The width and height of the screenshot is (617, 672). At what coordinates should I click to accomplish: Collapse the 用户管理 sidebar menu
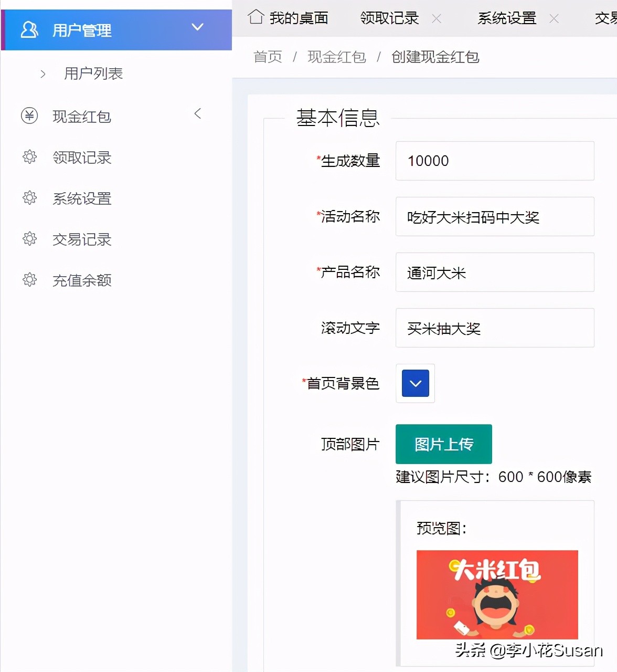pyautogui.click(x=198, y=27)
